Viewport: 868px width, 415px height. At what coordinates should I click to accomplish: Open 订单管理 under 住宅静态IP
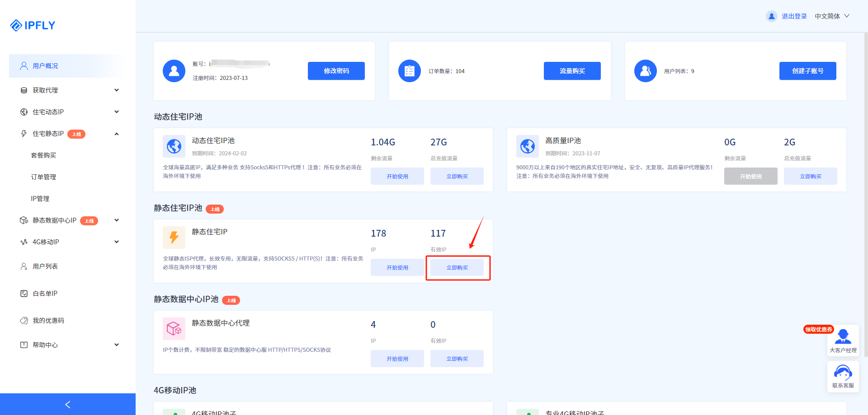tap(43, 177)
